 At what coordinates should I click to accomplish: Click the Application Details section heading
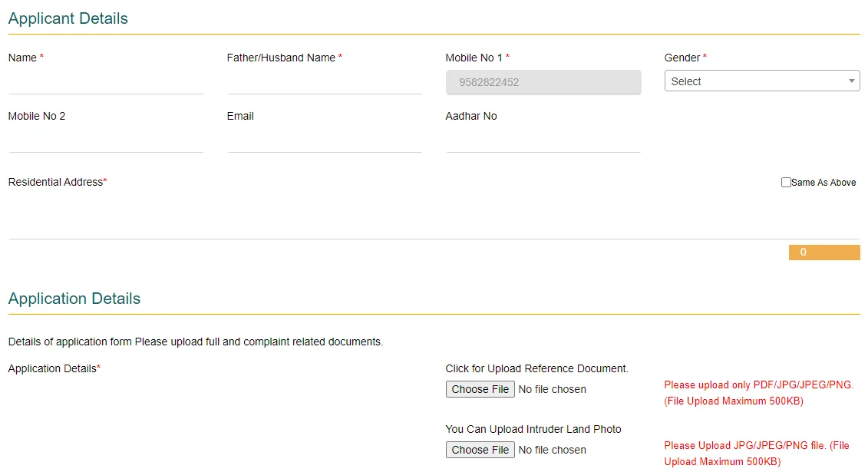tap(74, 299)
